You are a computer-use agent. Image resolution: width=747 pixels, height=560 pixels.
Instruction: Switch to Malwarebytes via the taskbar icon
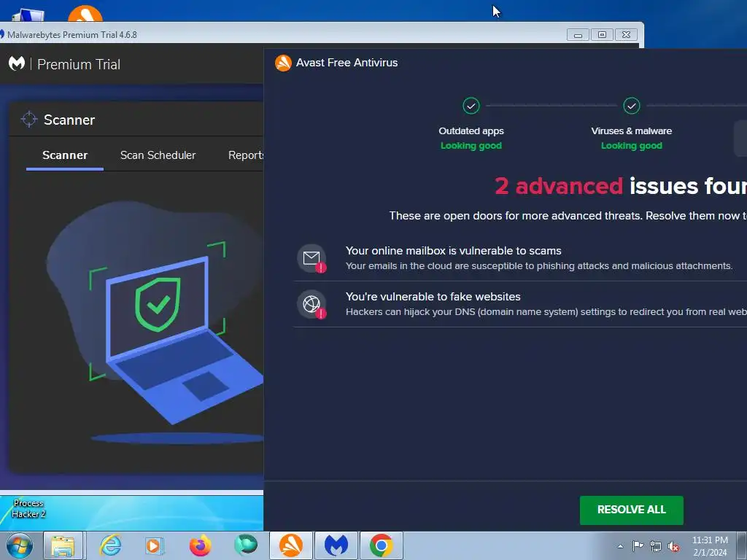click(336, 545)
